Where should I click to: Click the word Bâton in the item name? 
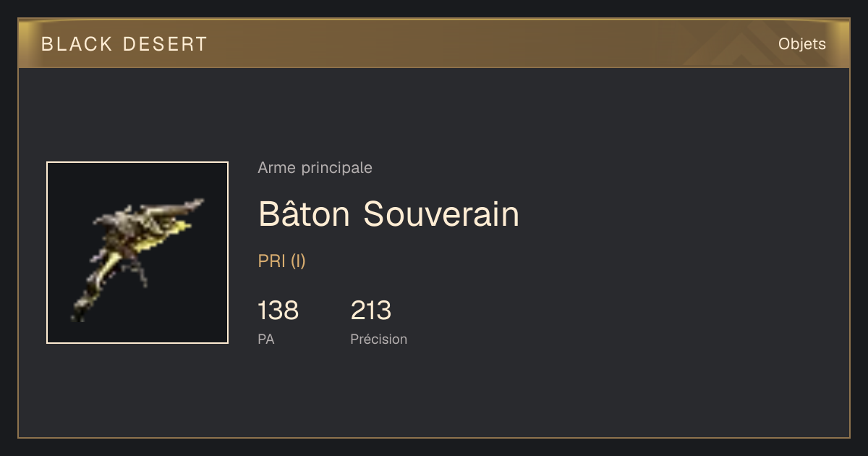305,214
